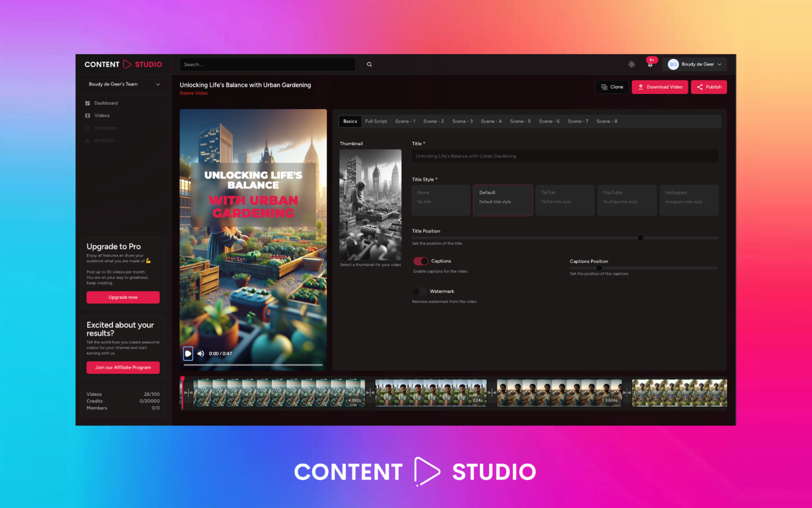Select the black-and-white video thumbnail
812x508 pixels.
(x=370, y=205)
